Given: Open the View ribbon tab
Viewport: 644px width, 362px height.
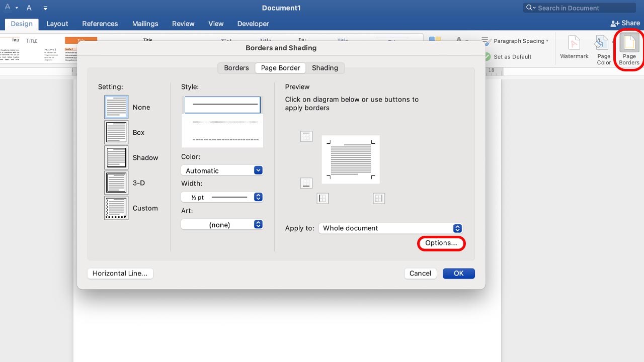Looking at the screenshot, I should pos(216,24).
